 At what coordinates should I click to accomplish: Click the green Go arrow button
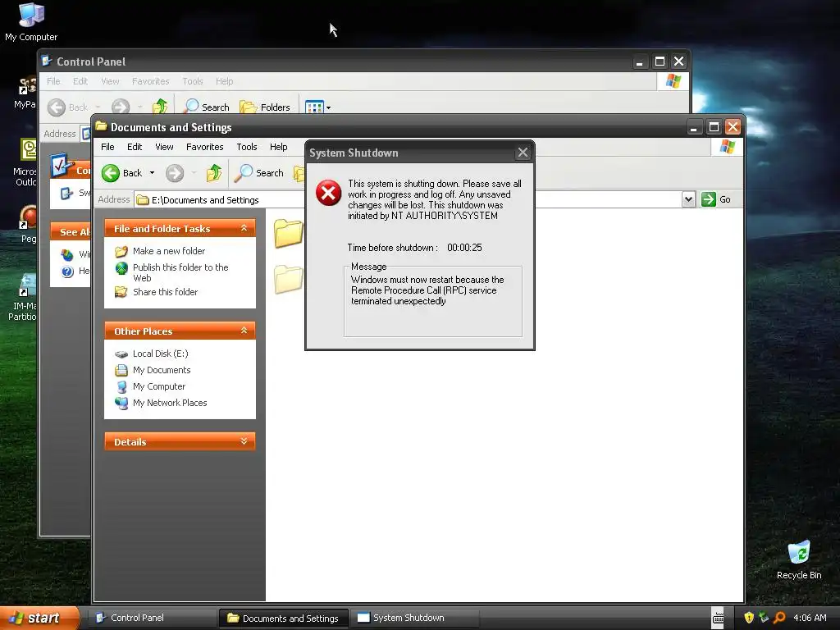point(709,199)
